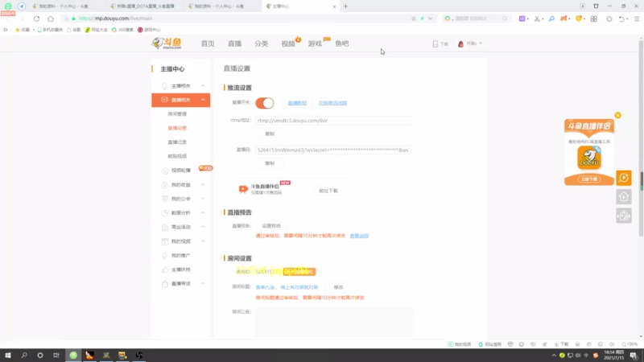
Task: Open 游戏 in the top navigation
Action: [x=315, y=43]
